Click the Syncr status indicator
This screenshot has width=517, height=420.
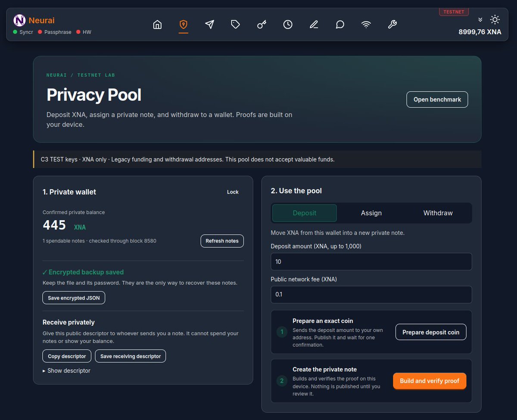pos(23,32)
